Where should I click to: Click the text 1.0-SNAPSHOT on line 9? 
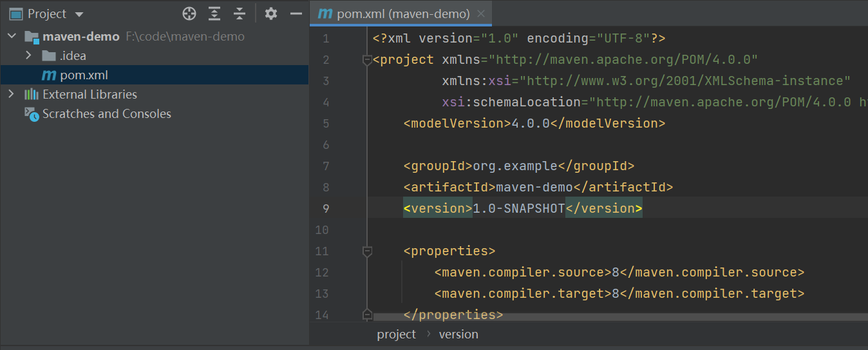point(519,208)
